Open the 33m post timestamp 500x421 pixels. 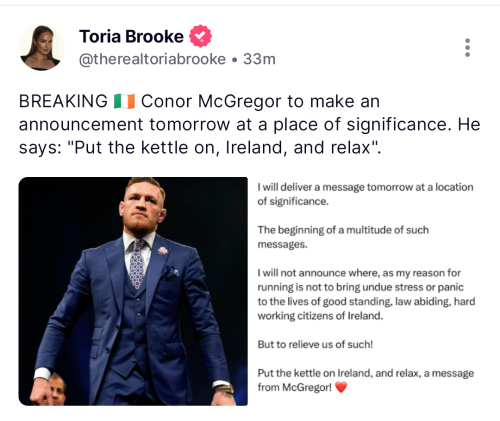pos(259,59)
